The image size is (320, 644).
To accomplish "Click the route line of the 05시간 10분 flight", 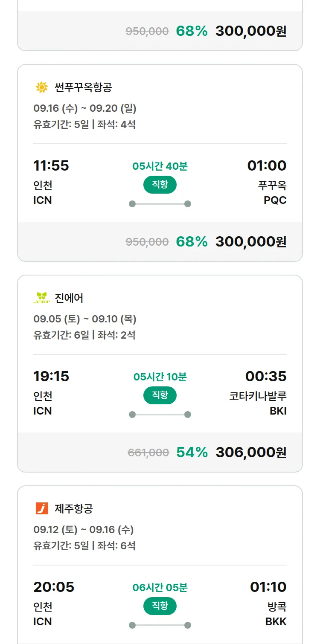I will pos(160,415).
